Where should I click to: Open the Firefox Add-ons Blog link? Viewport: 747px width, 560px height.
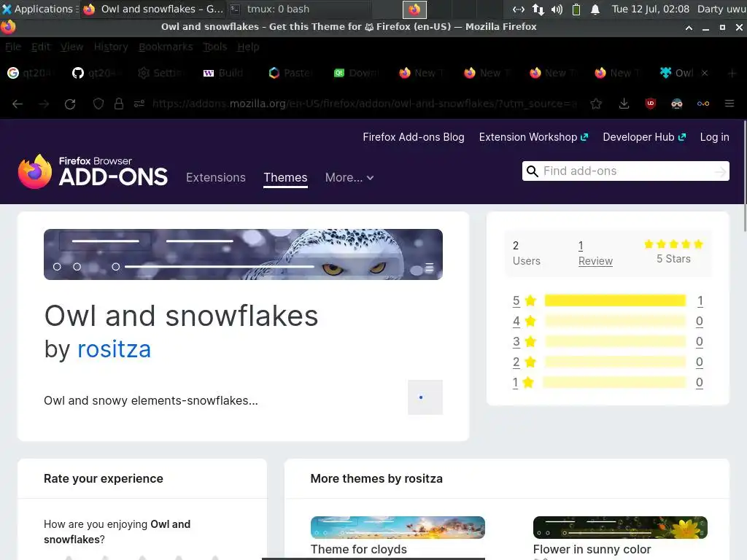coord(414,137)
